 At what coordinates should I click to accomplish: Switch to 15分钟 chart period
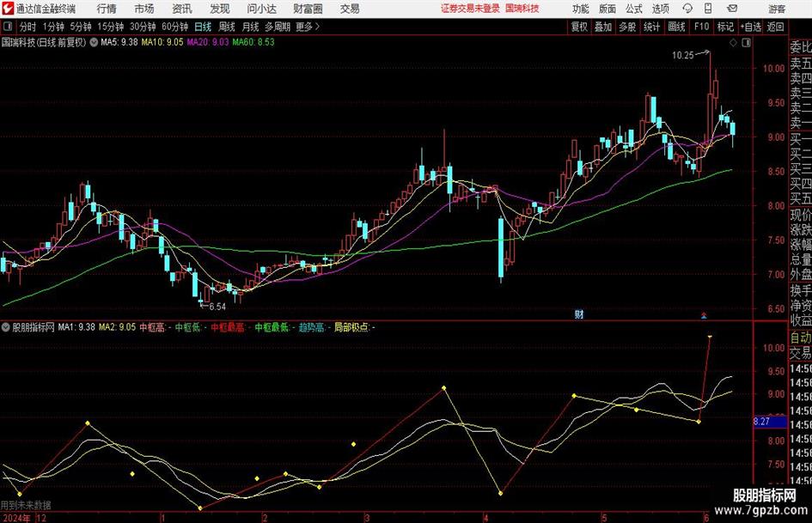[110, 27]
